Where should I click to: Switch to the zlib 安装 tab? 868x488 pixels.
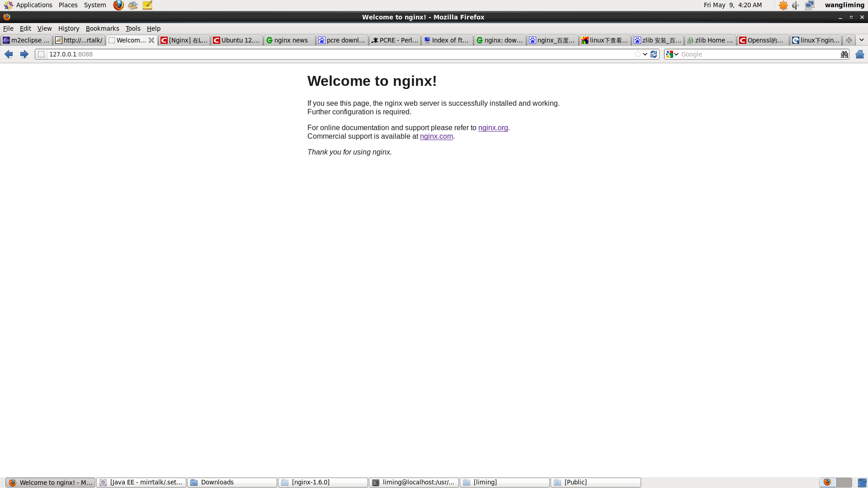click(658, 40)
